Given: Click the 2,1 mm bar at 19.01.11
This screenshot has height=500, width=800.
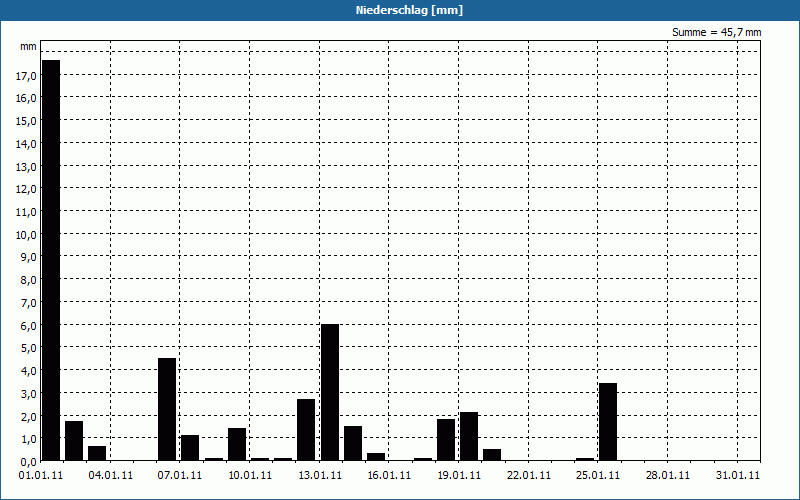Looking at the screenshot, I should [469, 436].
